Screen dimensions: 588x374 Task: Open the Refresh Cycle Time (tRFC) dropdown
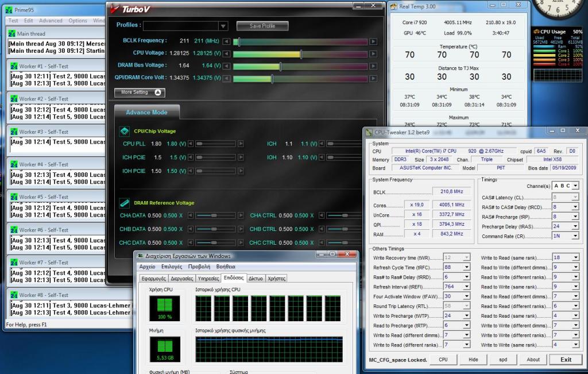pos(466,267)
